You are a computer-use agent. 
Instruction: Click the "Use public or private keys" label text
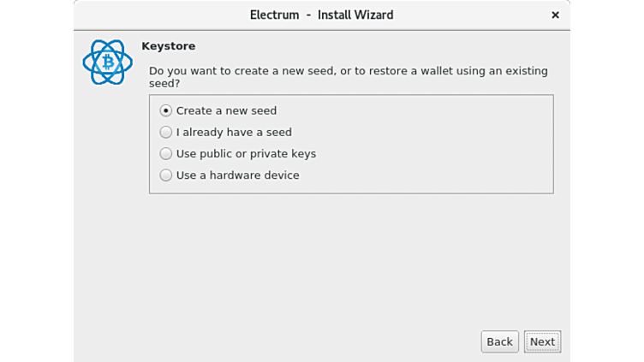point(246,154)
